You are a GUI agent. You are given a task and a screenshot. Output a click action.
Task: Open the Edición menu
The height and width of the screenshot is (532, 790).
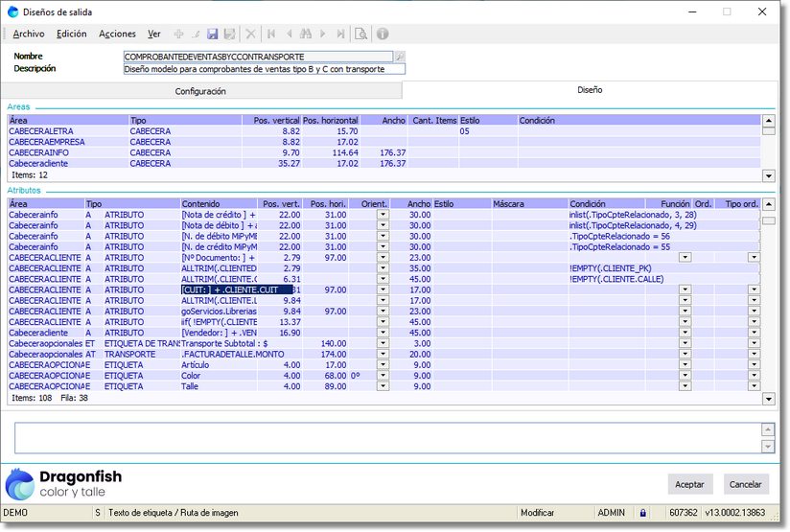click(72, 34)
